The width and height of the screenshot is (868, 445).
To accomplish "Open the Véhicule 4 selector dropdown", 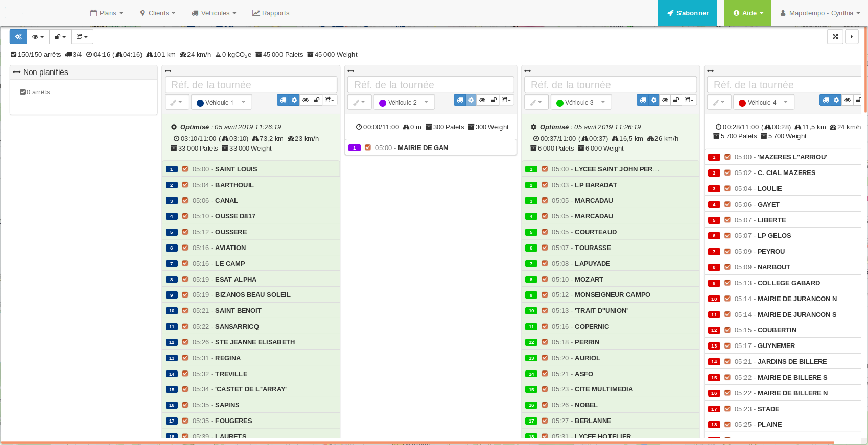I will click(x=764, y=102).
